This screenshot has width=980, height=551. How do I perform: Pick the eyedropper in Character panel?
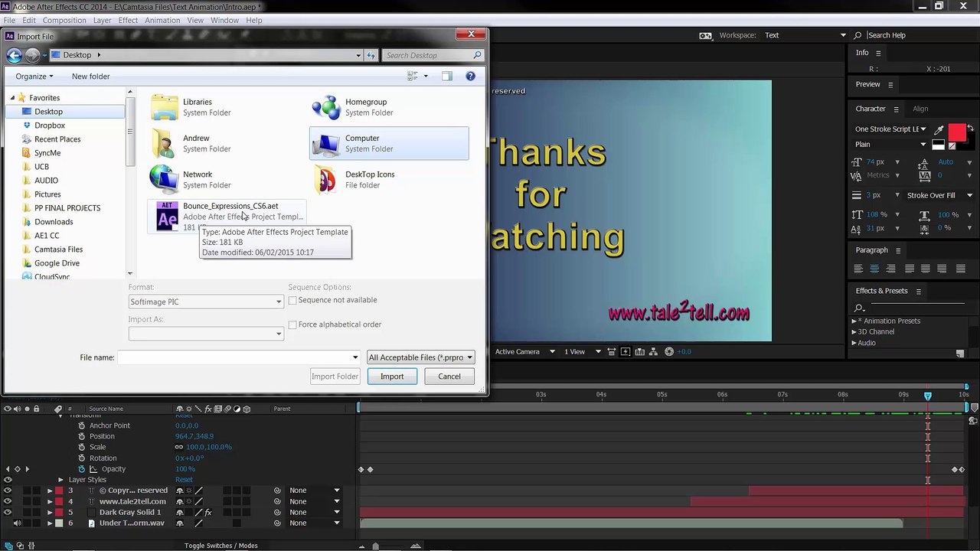(939, 130)
